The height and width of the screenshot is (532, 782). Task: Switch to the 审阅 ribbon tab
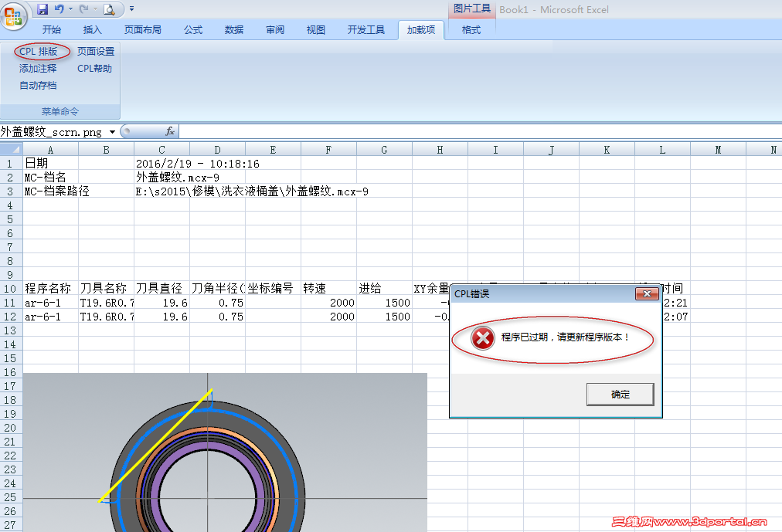(x=275, y=30)
